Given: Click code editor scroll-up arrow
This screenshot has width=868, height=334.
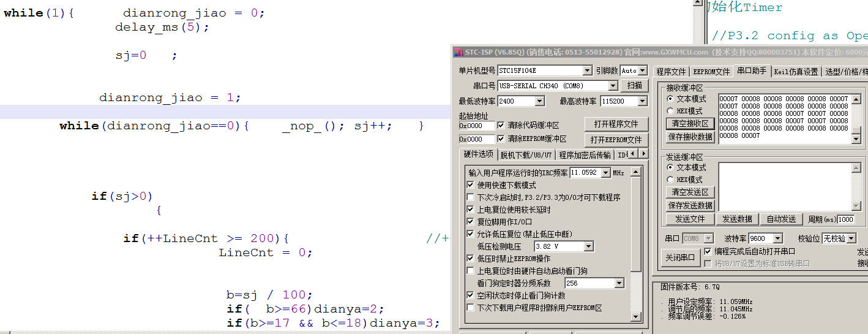Looking at the screenshot, I should click(697, 4).
